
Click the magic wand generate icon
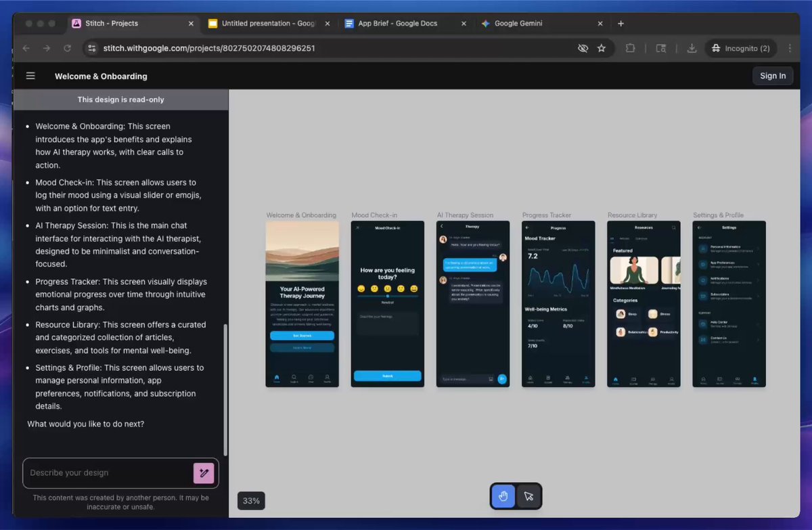(x=204, y=473)
